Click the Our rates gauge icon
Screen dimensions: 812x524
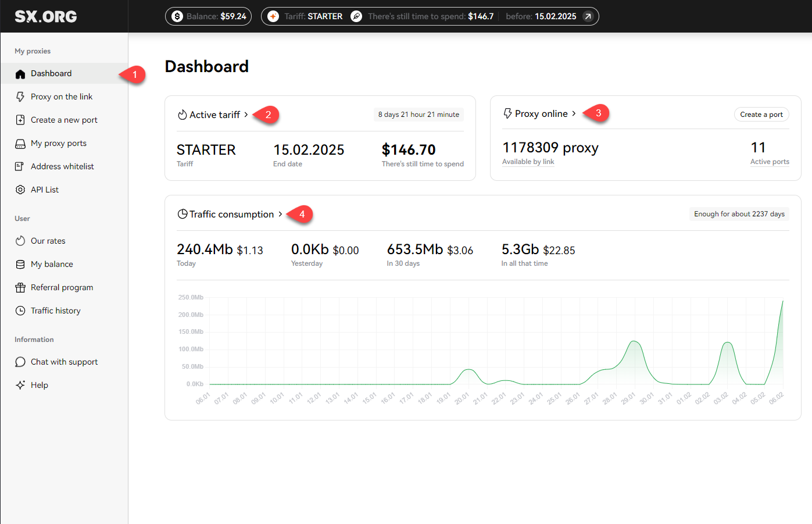(19, 241)
